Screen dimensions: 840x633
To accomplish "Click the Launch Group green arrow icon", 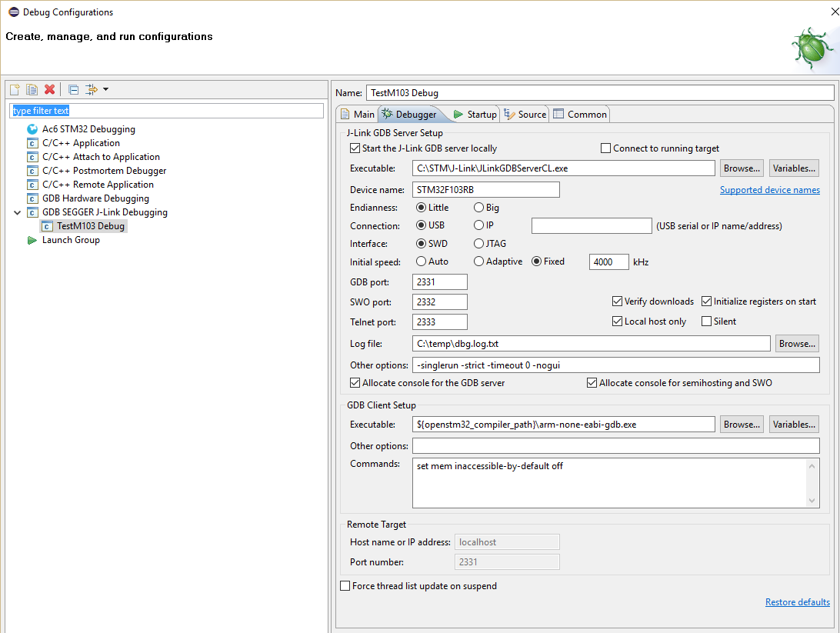I will pos(32,241).
